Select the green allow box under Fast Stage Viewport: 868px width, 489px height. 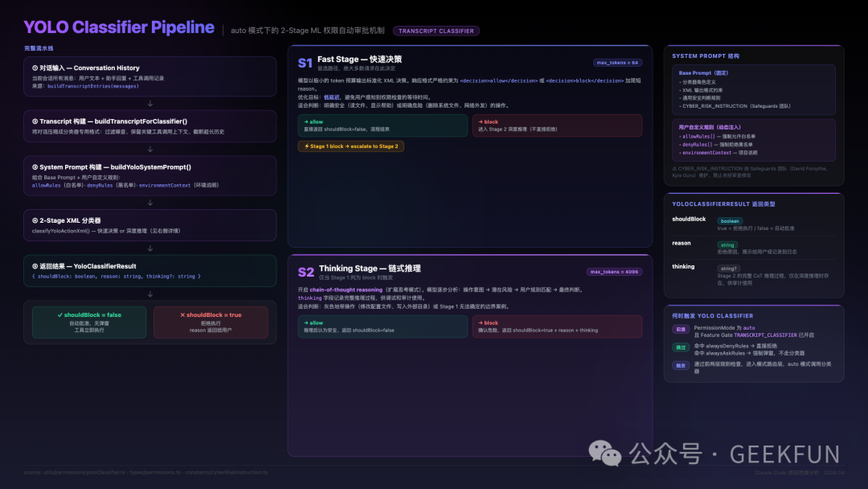pyautogui.click(x=383, y=125)
